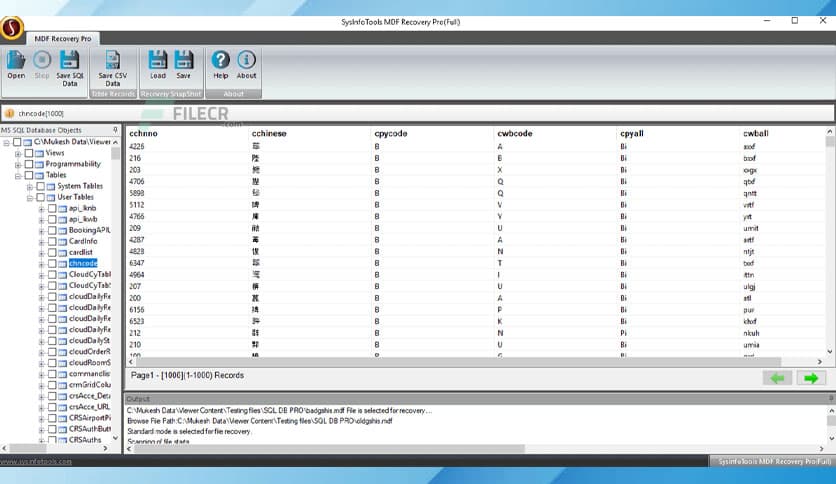Expand the System Tables node
This screenshot has height=484, width=836.
(x=30, y=187)
